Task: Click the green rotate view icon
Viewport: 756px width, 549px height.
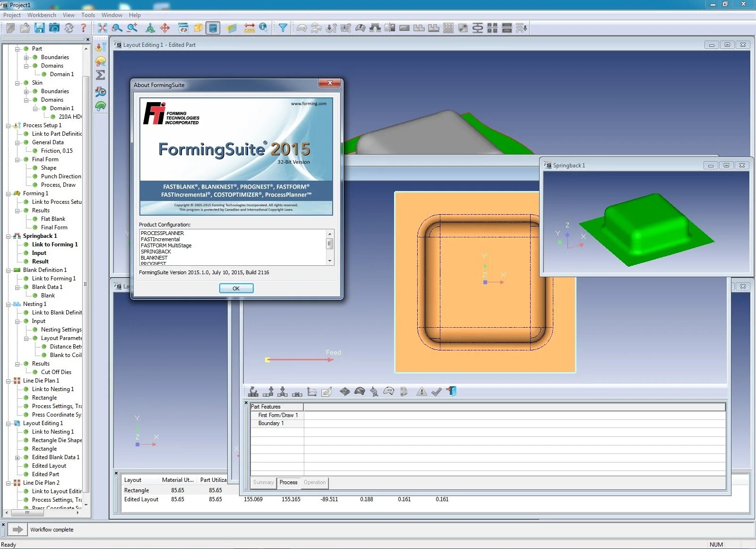Action: click(x=150, y=28)
